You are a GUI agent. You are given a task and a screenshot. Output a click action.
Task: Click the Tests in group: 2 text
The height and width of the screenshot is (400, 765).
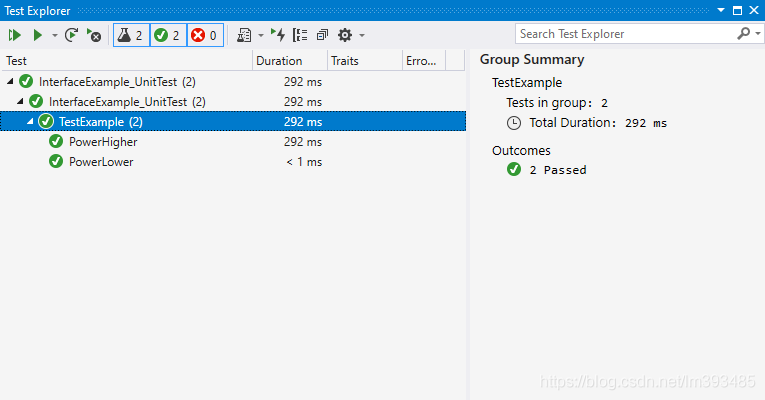point(557,103)
